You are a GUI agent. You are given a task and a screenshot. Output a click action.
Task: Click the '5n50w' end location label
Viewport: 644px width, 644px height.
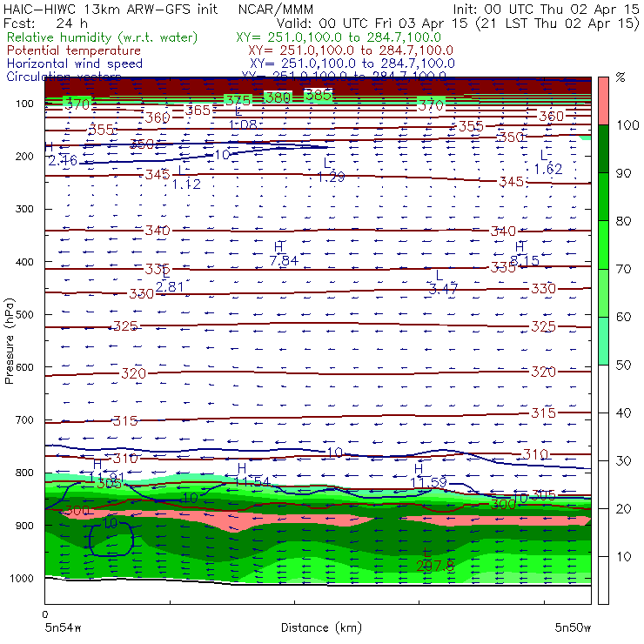point(573,627)
